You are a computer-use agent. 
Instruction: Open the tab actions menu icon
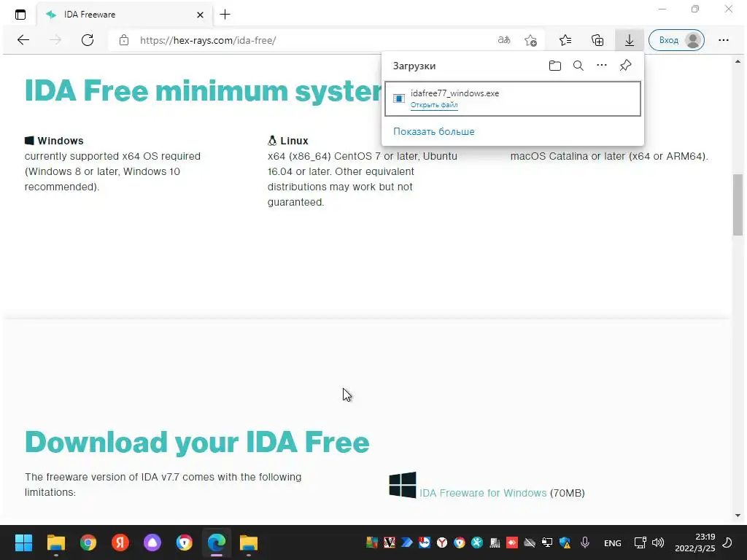click(x=20, y=15)
